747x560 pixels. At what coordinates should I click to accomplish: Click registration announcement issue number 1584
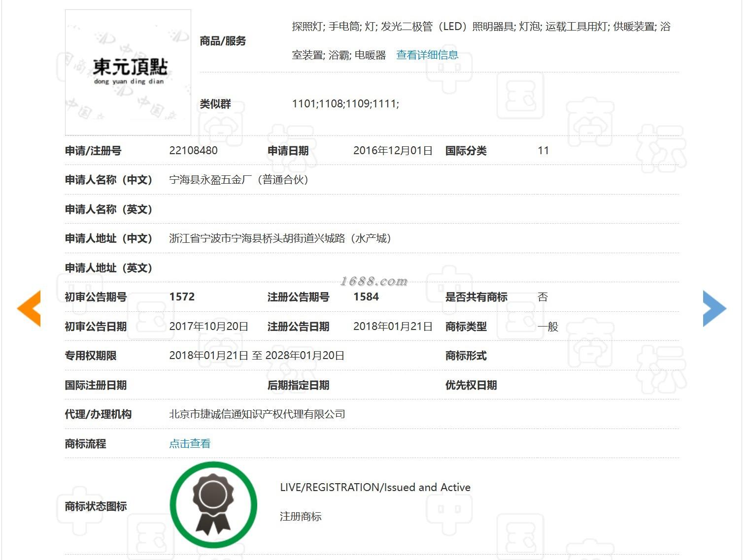pos(366,297)
